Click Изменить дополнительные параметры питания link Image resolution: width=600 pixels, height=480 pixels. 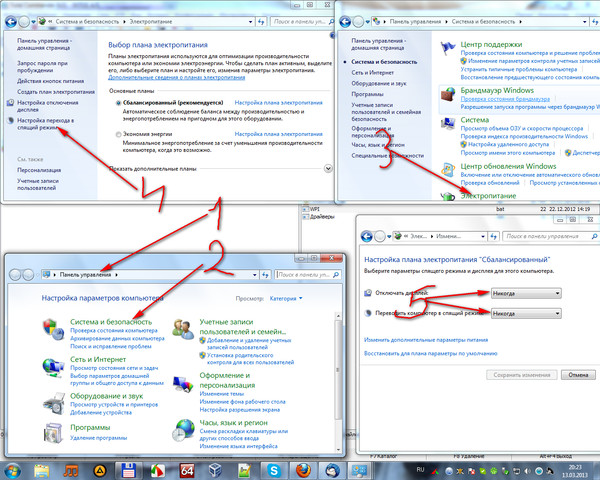[x=426, y=340]
